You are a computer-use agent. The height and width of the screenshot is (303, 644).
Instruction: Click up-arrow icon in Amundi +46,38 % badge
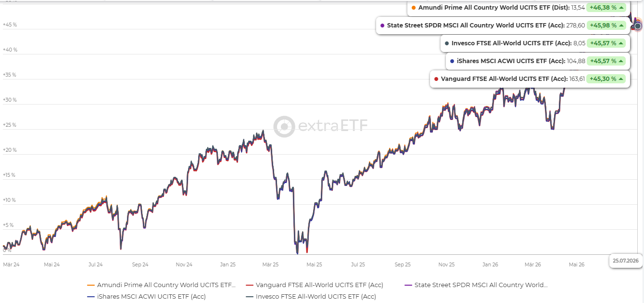pyautogui.click(x=621, y=8)
